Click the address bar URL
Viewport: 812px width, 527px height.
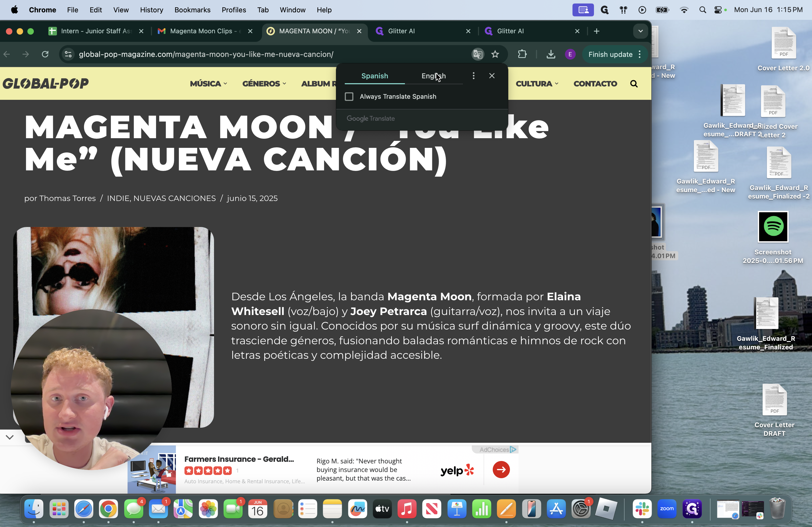pyautogui.click(x=206, y=54)
